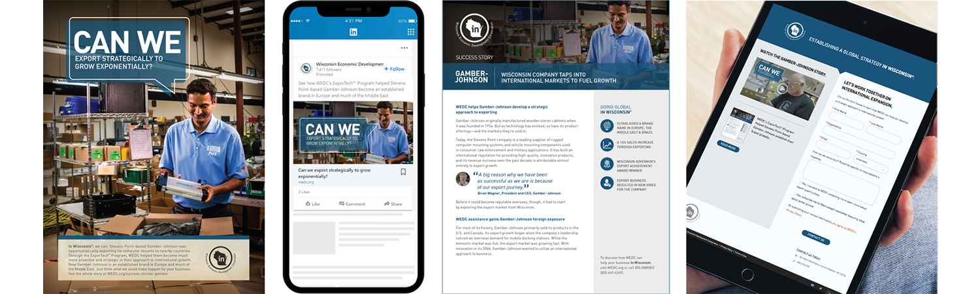Screen dimensions: 980x294
Task: Comment on the LinkedIn post
Action: coord(352,204)
